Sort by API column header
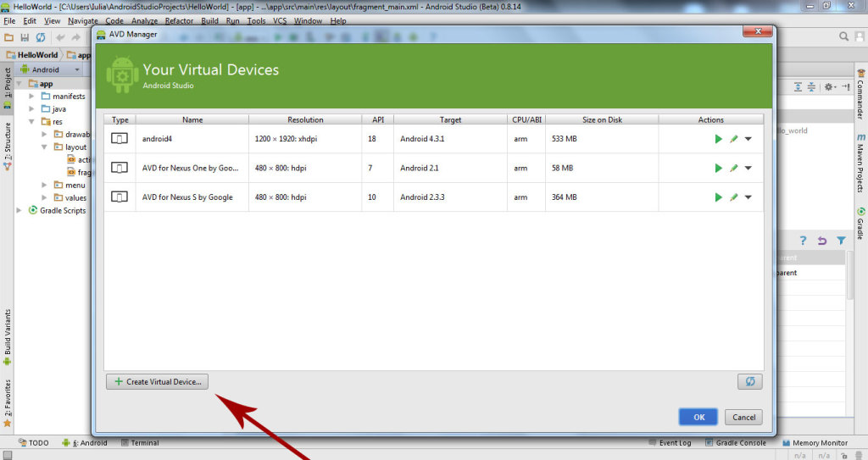 (x=377, y=119)
